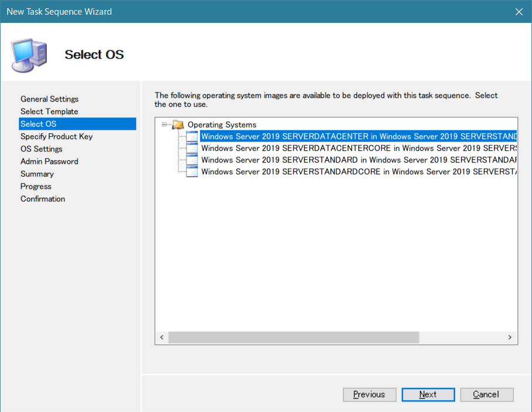Screen dimensions: 532x412
Task: Click the icon beside the SERVERSTANDARDCORE image row
Action: [192, 172]
